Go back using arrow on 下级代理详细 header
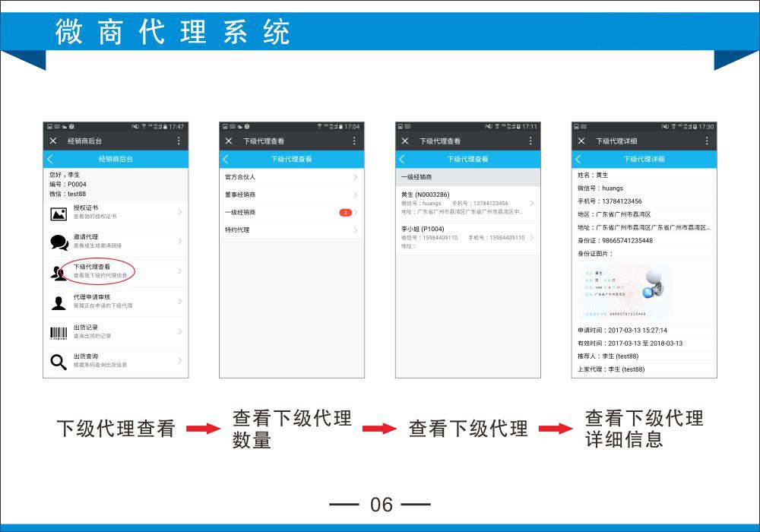 (579, 159)
